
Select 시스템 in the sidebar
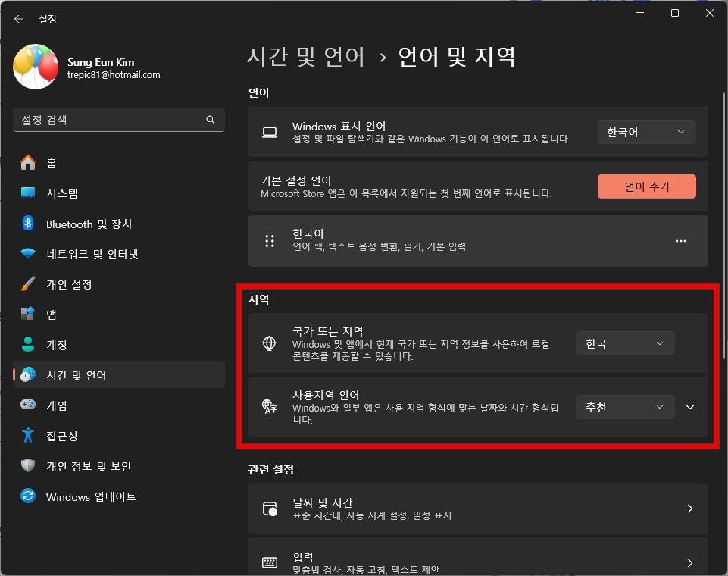click(x=62, y=193)
